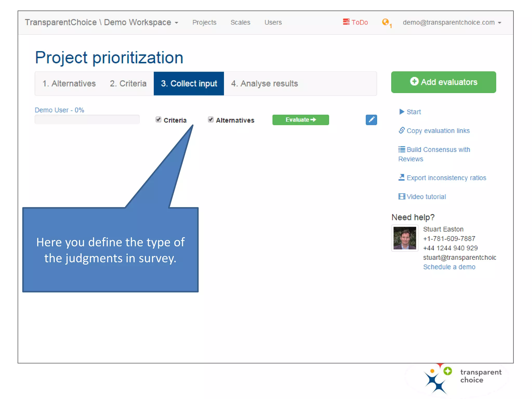Click the stuart@transparentchoice email text
Screen dimensions: 532x399
(460, 257)
